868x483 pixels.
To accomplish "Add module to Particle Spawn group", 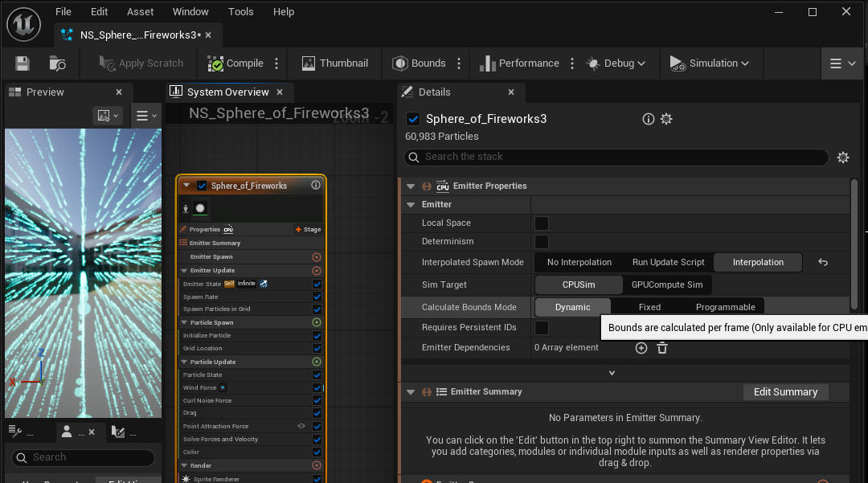I will tap(317, 322).
